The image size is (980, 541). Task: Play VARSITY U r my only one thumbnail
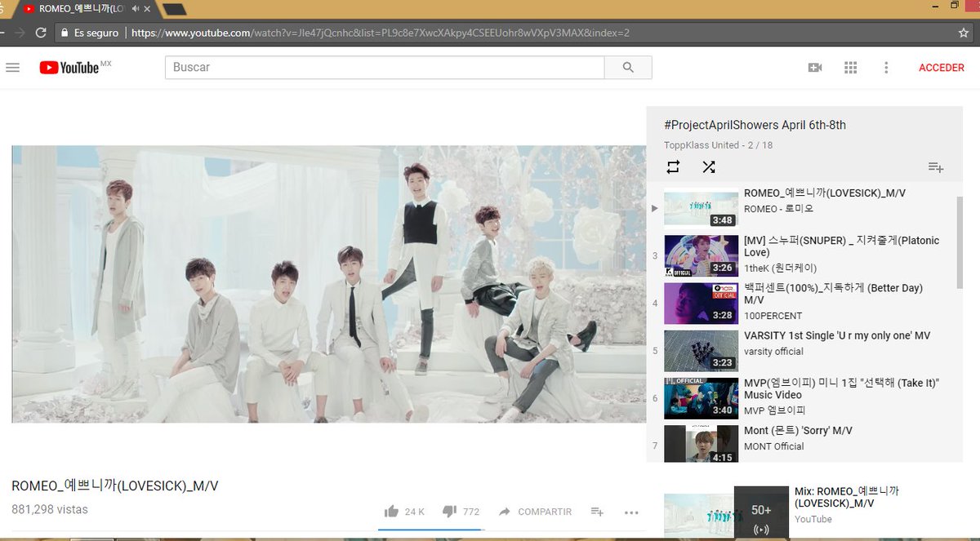(x=701, y=350)
